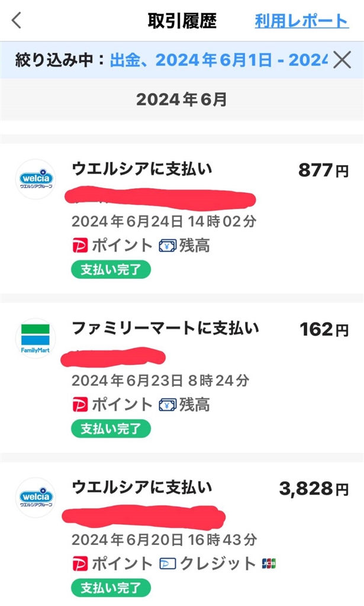Tap the PayPay ポイント icon on FamilyMart payment
The height and width of the screenshot is (606, 364).
click(80, 405)
